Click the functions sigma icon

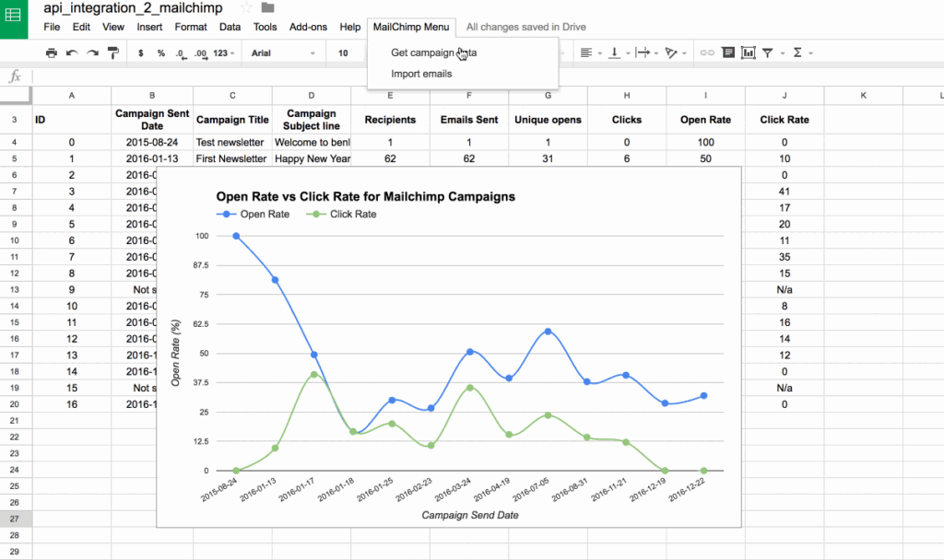pyautogui.click(x=797, y=52)
